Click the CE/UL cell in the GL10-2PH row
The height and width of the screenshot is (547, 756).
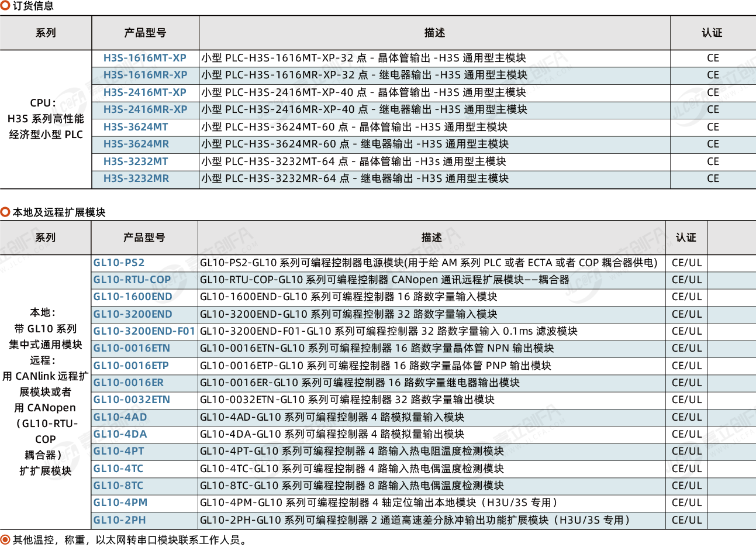tap(686, 520)
